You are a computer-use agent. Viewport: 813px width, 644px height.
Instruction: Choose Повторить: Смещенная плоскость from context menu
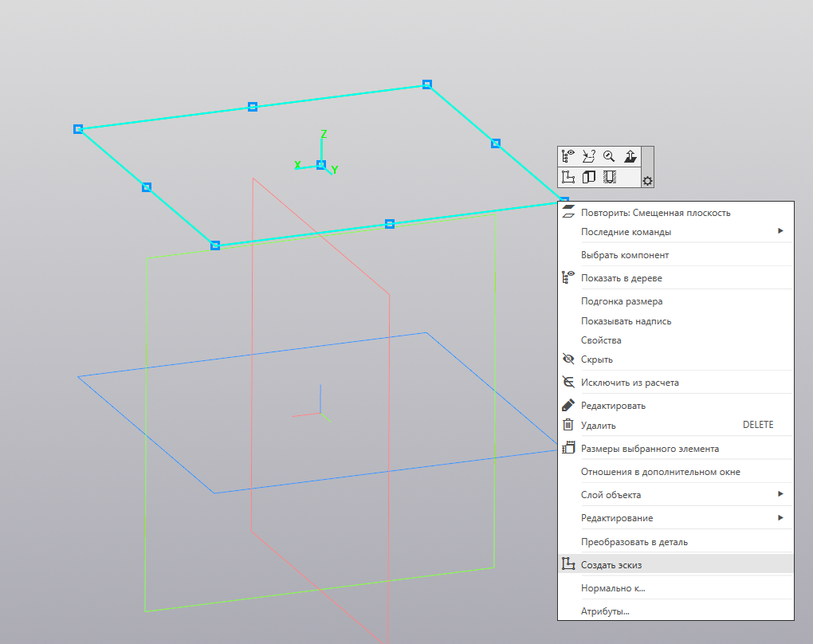coord(676,213)
